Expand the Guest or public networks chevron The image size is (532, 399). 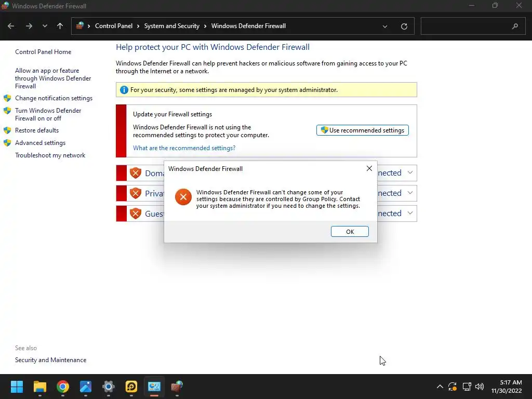click(410, 214)
